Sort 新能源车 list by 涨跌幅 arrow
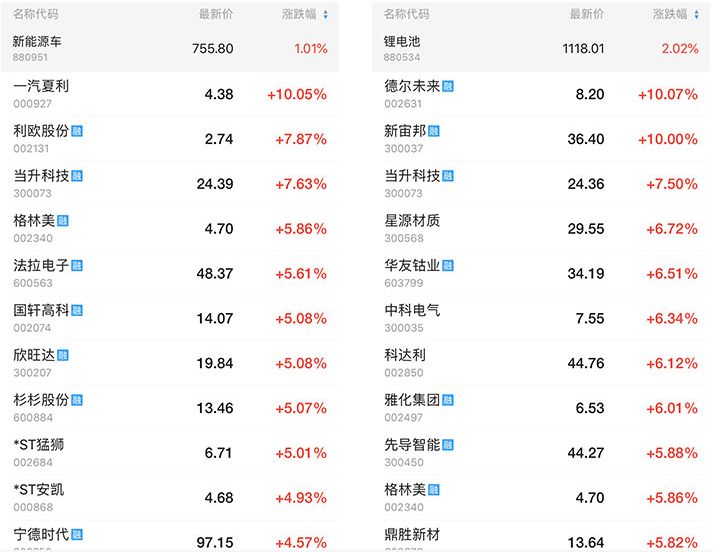This screenshot has width=713, height=552. click(324, 14)
